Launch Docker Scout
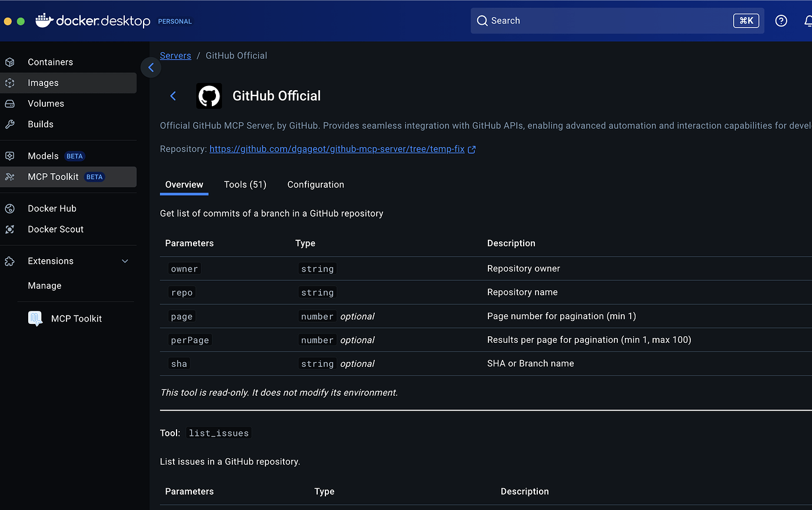The image size is (812, 510). tap(55, 229)
